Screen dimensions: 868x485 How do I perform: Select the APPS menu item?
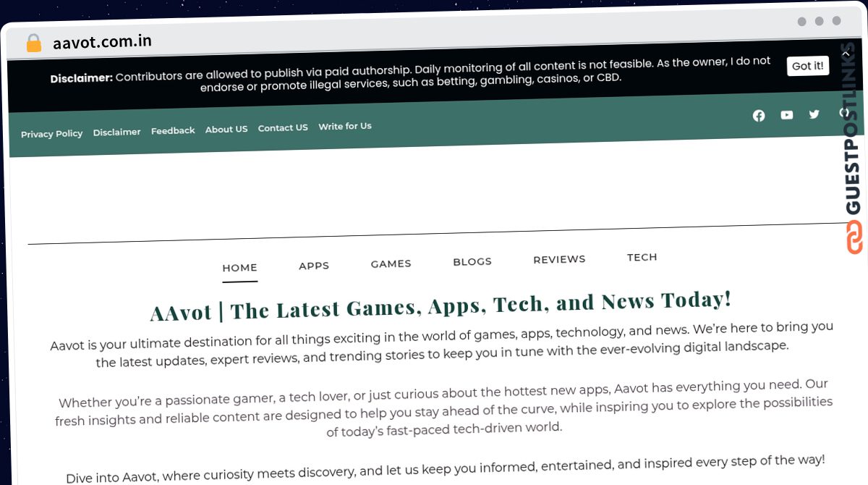click(x=314, y=266)
